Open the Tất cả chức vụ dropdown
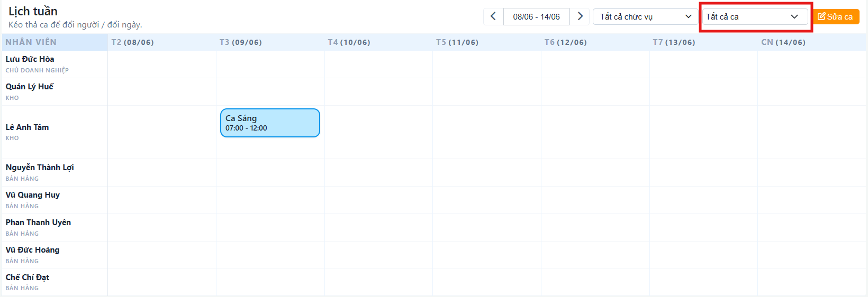 (646, 16)
